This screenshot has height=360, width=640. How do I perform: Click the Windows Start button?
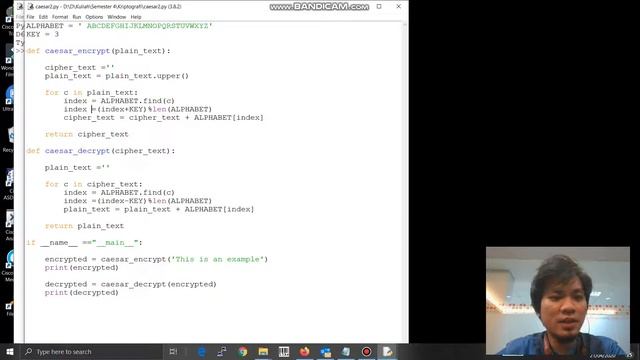click(10, 351)
